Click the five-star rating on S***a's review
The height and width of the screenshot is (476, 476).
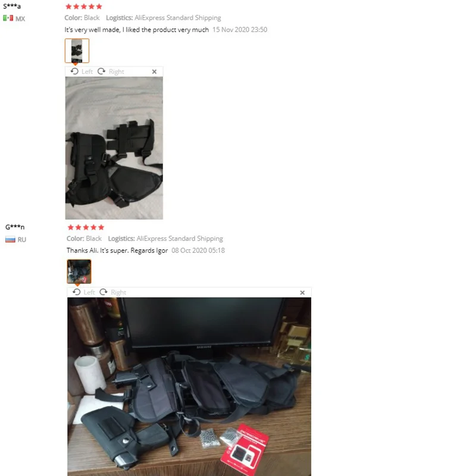[84, 7]
